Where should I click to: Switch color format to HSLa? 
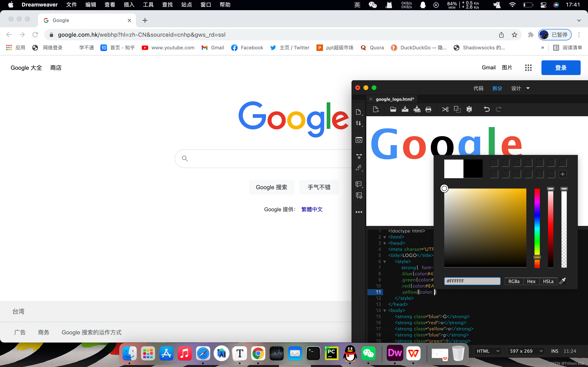[548, 281]
